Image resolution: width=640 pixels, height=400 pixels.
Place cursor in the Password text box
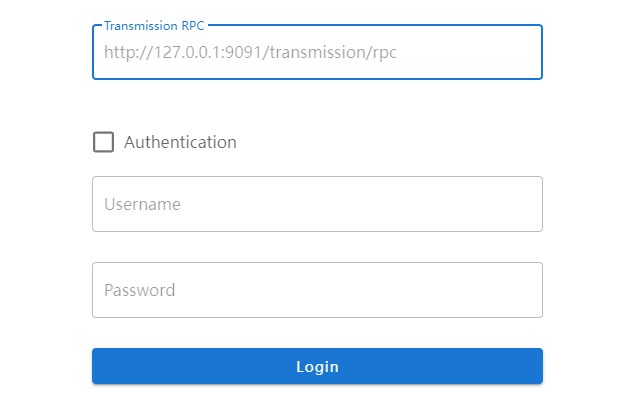coord(317,290)
